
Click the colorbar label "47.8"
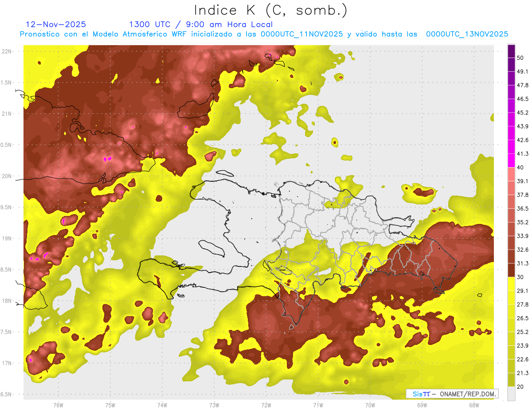pos(522,85)
